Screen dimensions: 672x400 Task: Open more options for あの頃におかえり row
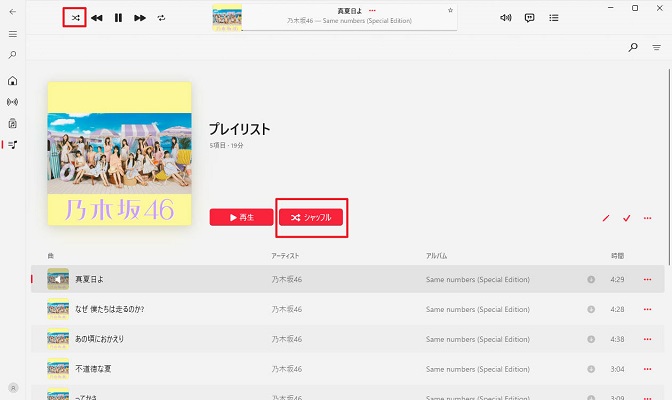click(648, 340)
